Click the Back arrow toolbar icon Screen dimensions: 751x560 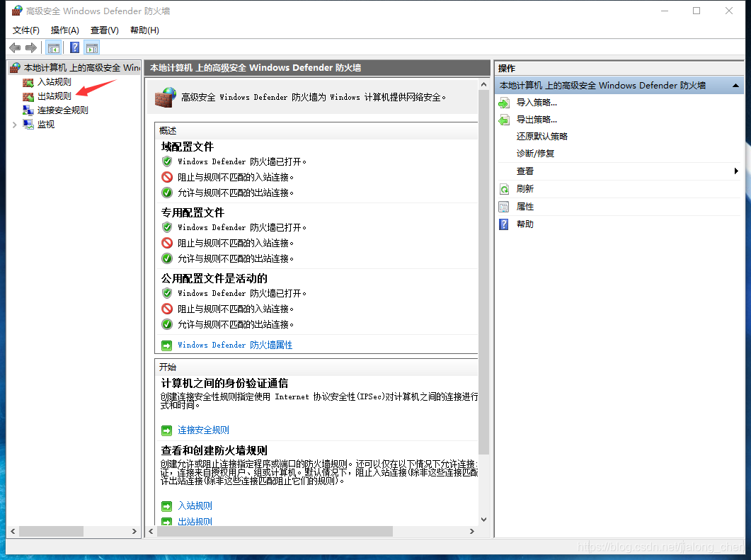tap(15, 48)
